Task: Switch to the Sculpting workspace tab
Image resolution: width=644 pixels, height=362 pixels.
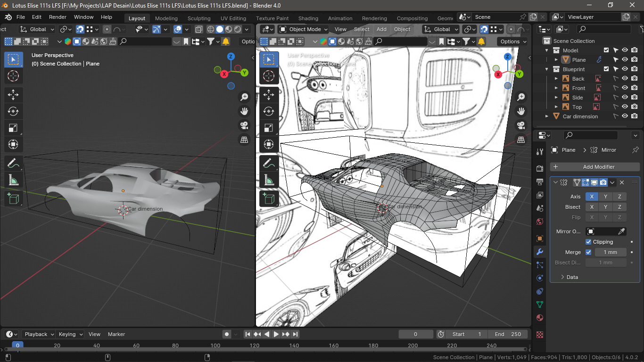Action: (x=199, y=18)
